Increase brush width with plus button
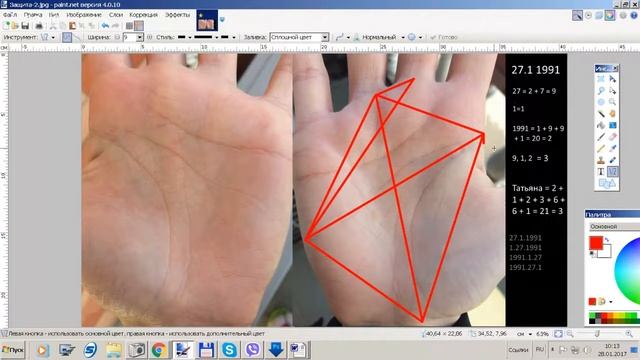The image size is (640, 360). click(x=149, y=37)
